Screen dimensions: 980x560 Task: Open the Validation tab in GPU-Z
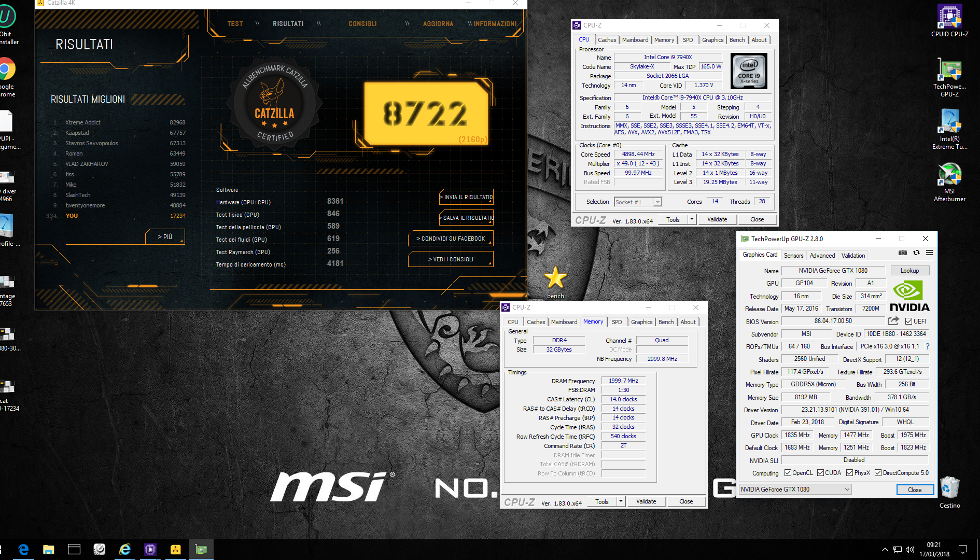click(x=853, y=256)
